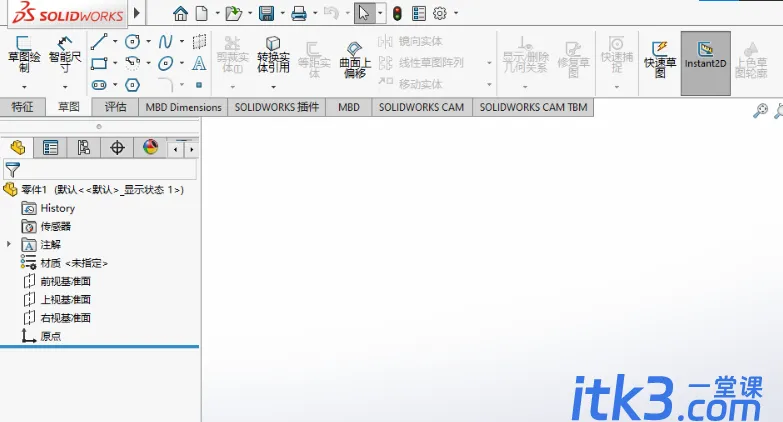
Task: Activate the Select cursor tool
Action: coord(364,13)
